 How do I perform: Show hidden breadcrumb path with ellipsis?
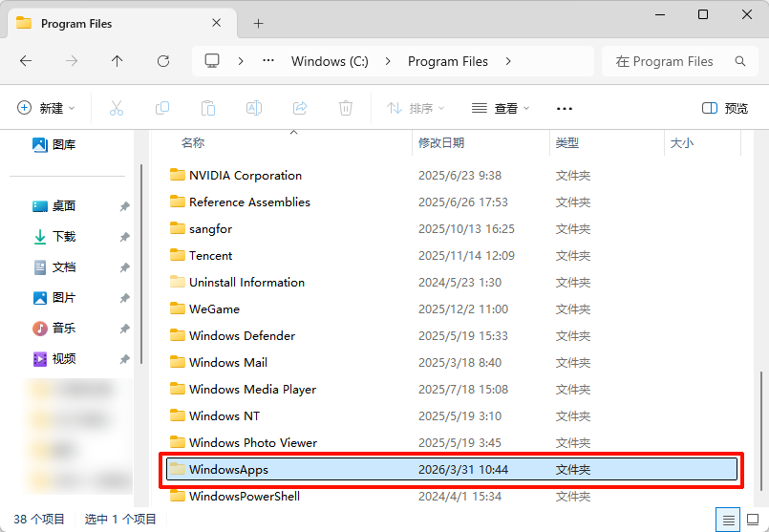pyautogui.click(x=268, y=61)
